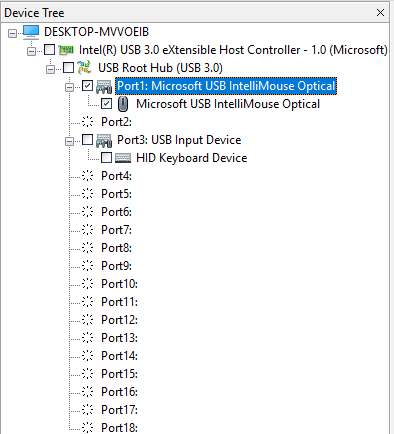Uncheck the child Microsoft USB IntelliMouse Optical checkbox
394x434 pixels.
point(106,104)
